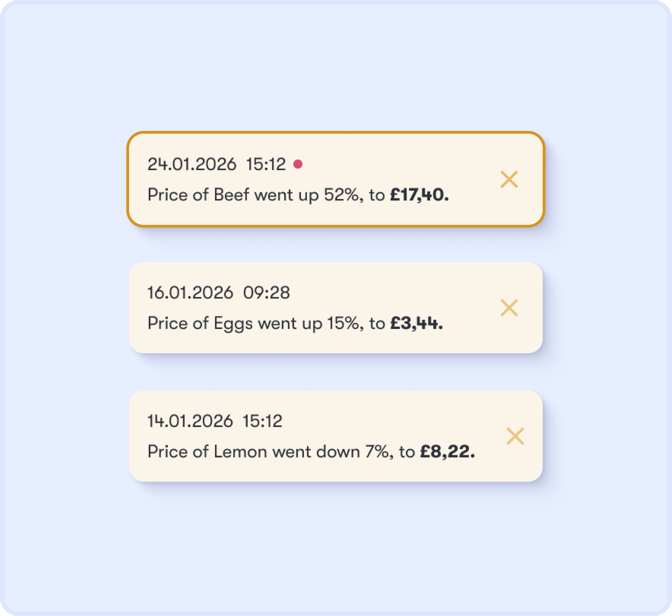Screen dimensions: 672x616
Task: Click the red unread indicator dot
Action: [x=298, y=164]
